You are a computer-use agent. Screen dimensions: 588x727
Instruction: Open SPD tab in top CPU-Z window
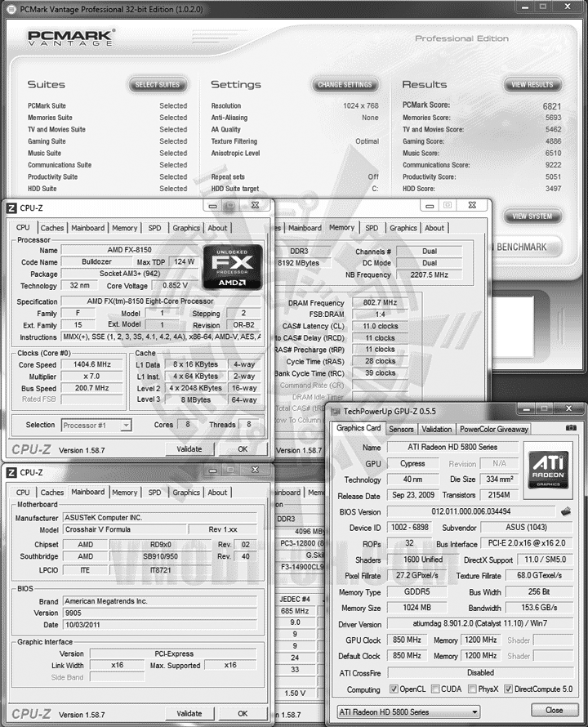(154, 228)
